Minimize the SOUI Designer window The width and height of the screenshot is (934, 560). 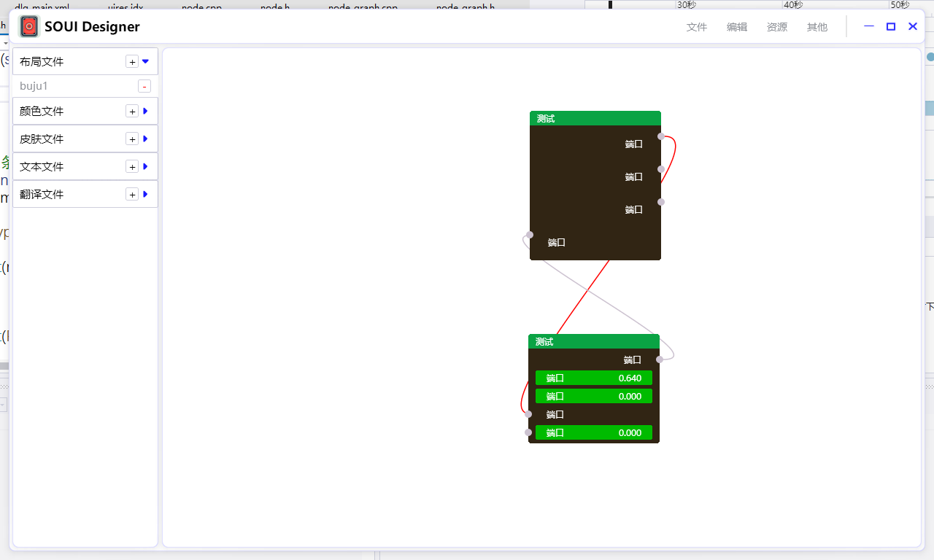[869, 26]
